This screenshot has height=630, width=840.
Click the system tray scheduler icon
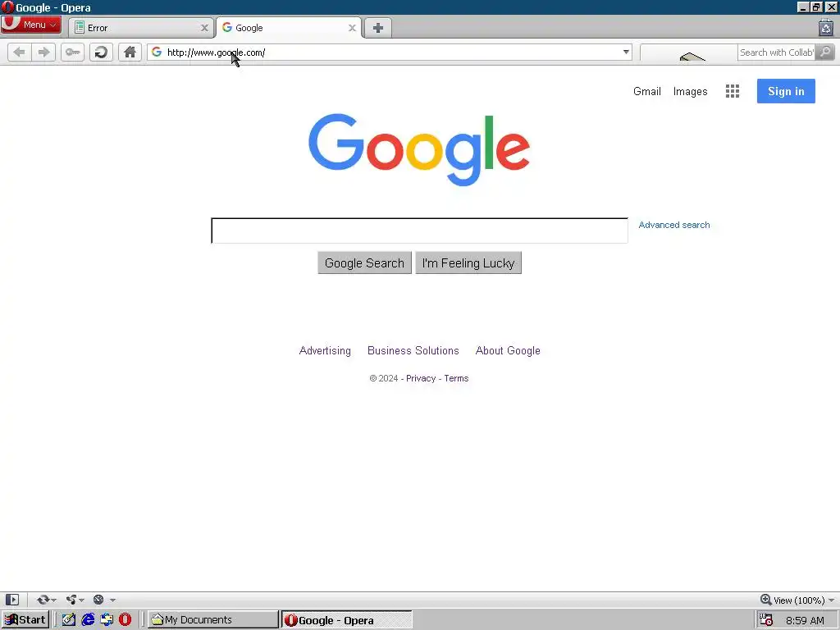[766, 620]
